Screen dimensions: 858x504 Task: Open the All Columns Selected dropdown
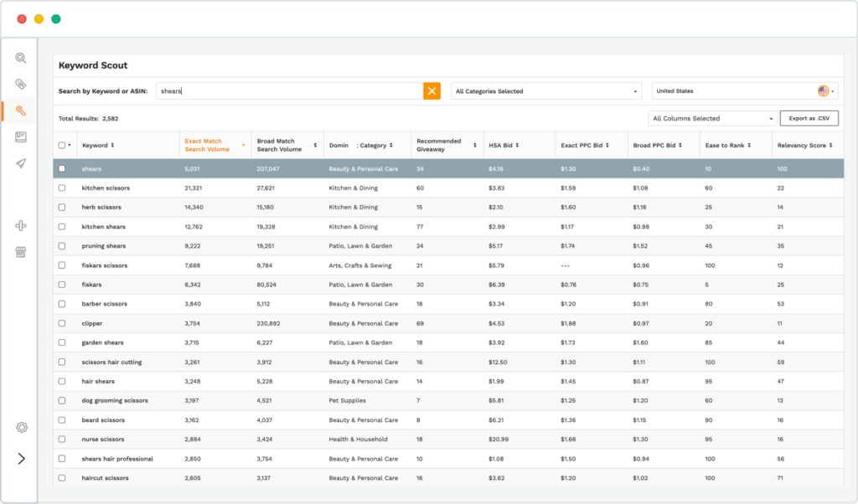(712, 119)
